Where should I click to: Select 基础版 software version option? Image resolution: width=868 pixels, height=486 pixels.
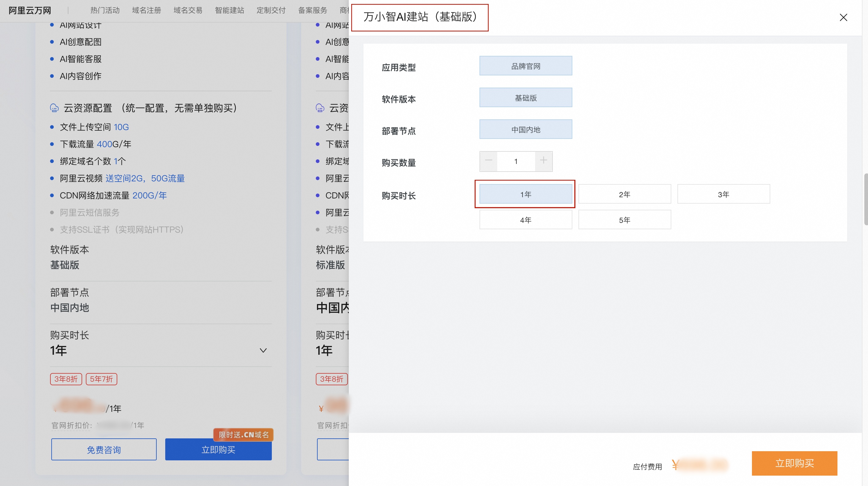pos(525,98)
